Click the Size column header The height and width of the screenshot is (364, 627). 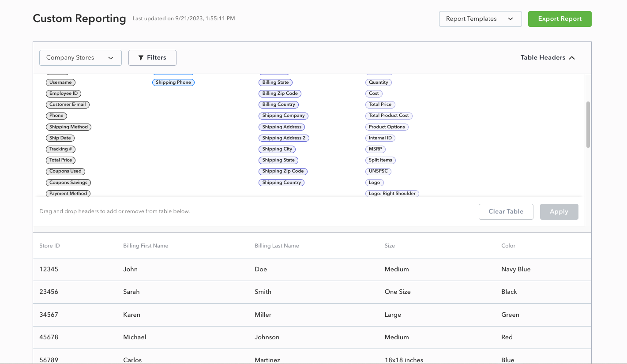point(390,246)
